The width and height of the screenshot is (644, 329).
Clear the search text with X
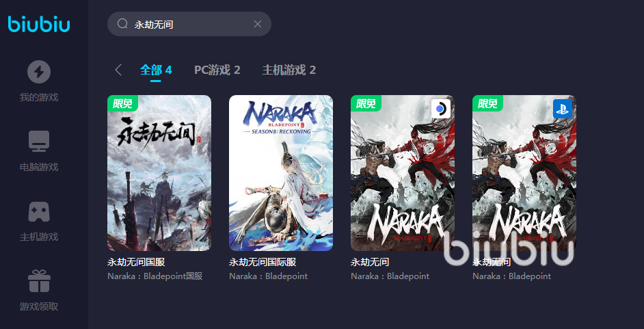pyautogui.click(x=258, y=24)
